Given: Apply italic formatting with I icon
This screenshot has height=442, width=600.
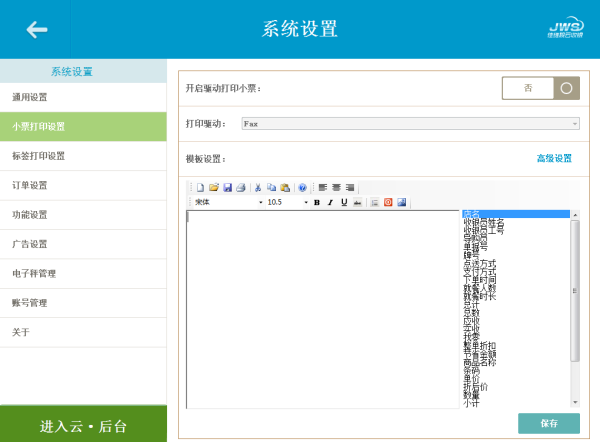Looking at the screenshot, I should pos(330,202).
